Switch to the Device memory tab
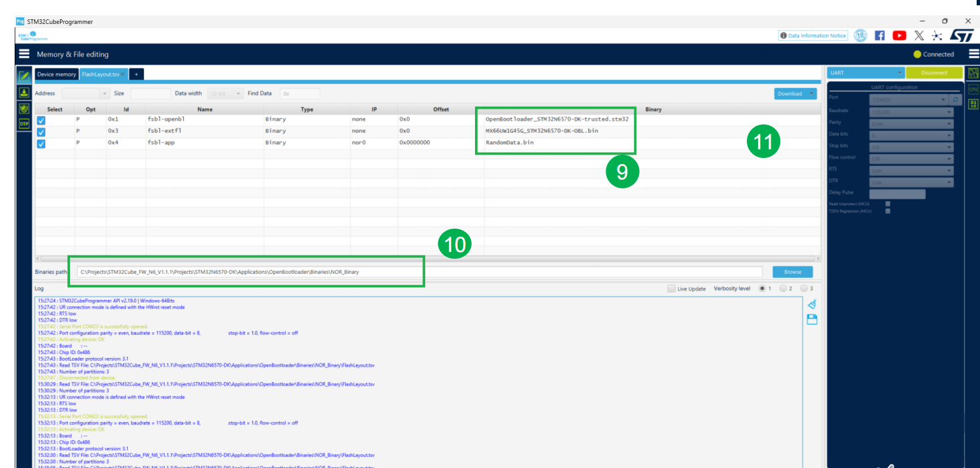980x468 pixels. click(56, 75)
